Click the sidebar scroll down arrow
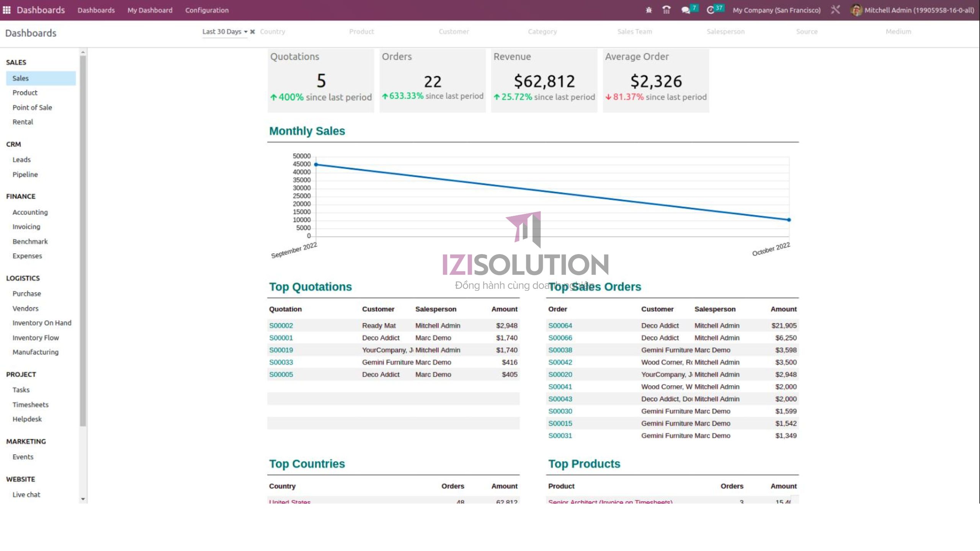 tap(83, 499)
